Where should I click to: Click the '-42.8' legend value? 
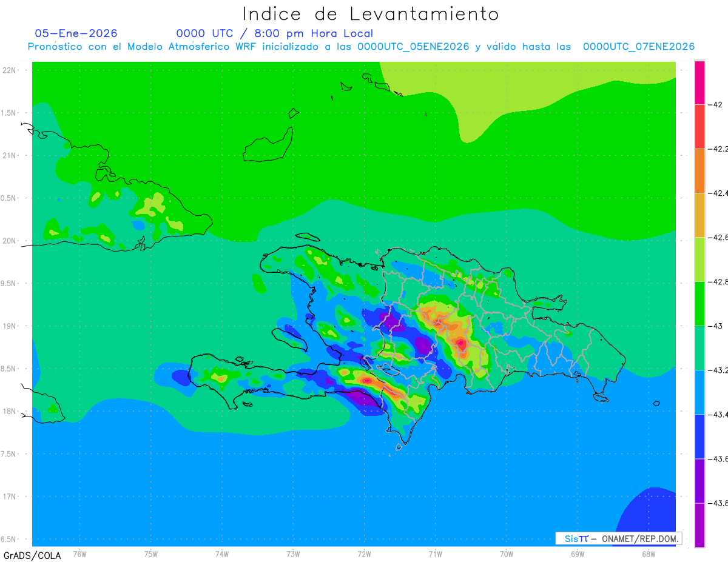719,281
